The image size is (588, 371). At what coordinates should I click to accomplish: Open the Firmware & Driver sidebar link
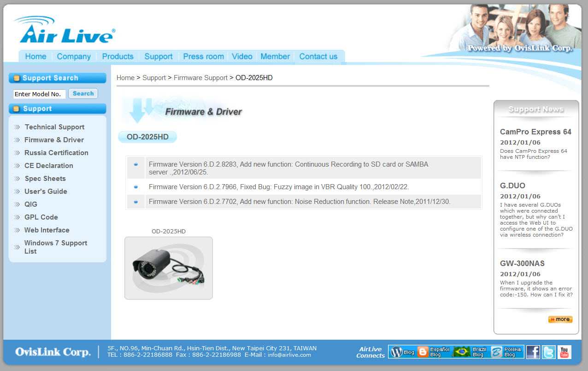tap(54, 140)
